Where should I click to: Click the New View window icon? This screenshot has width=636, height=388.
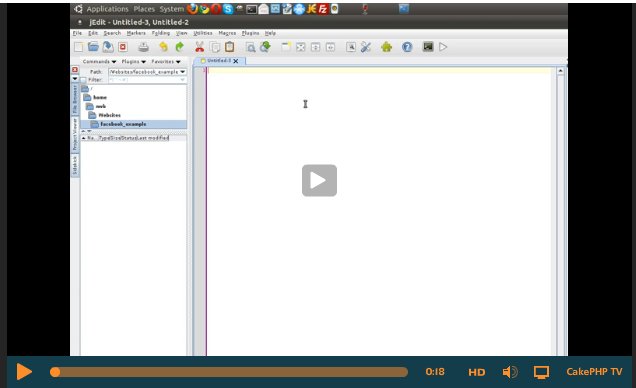coord(286,47)
